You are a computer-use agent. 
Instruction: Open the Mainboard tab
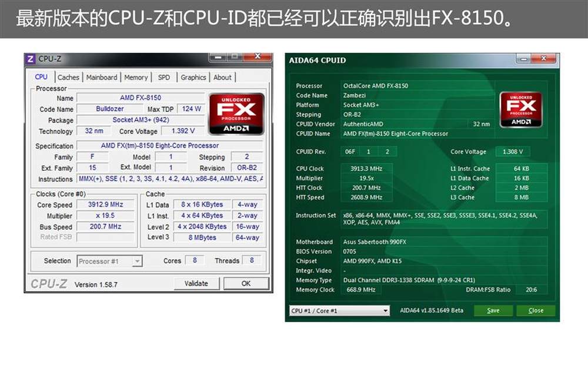point(102,78)
